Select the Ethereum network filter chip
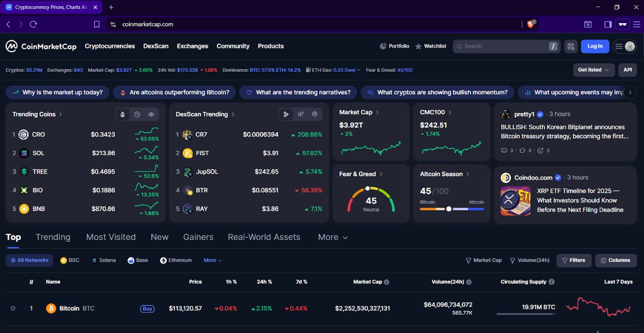This screenshot has height=333, width=644. (176, 260)
